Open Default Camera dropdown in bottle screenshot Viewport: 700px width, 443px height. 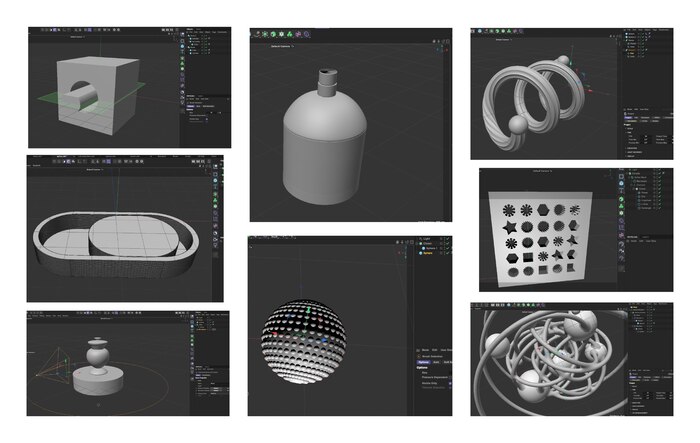point(283,46)
